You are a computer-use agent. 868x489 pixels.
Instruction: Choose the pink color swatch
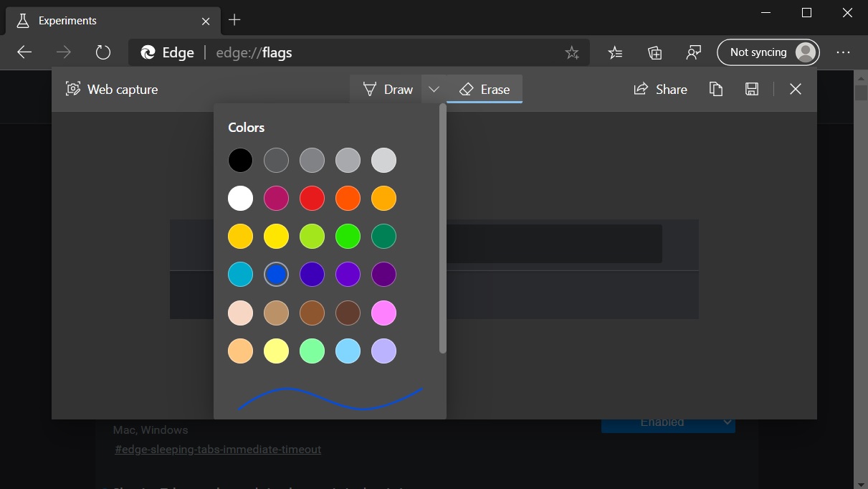pyautogui.click(x=383, y=313)
